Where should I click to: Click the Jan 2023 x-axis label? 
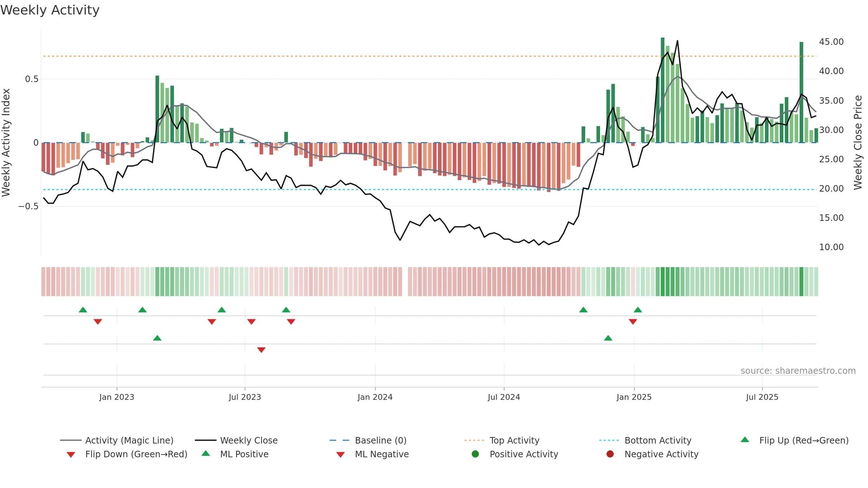coord(117,397)
